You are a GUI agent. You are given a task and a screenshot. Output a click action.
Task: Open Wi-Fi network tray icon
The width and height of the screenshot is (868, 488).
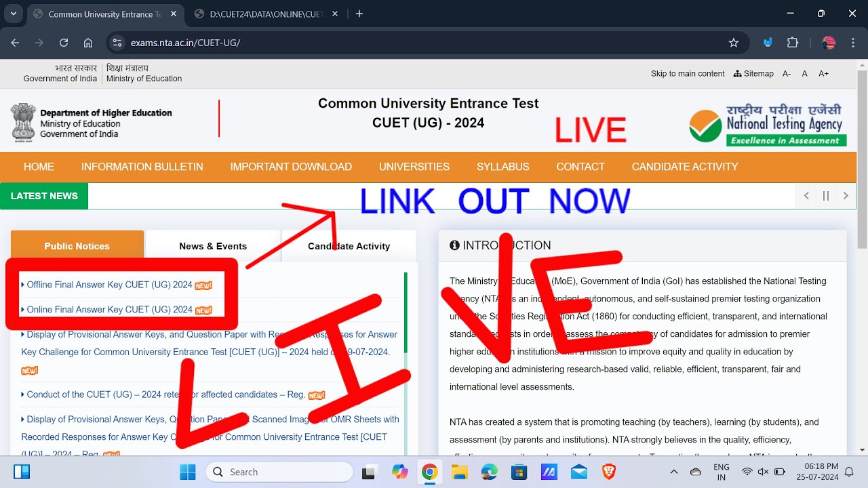pyautogui.click(x=747, y=472)
